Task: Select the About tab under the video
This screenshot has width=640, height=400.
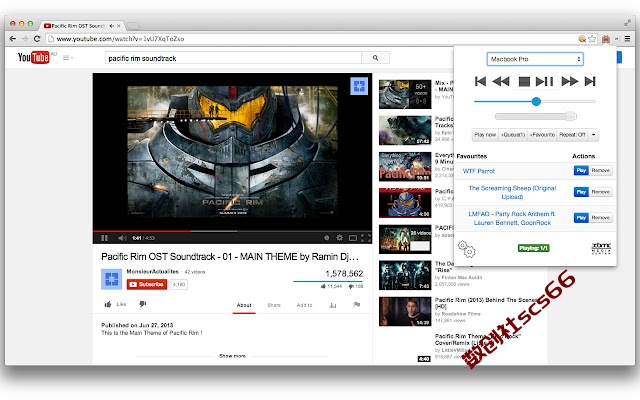Action: (x=244, y=305)
